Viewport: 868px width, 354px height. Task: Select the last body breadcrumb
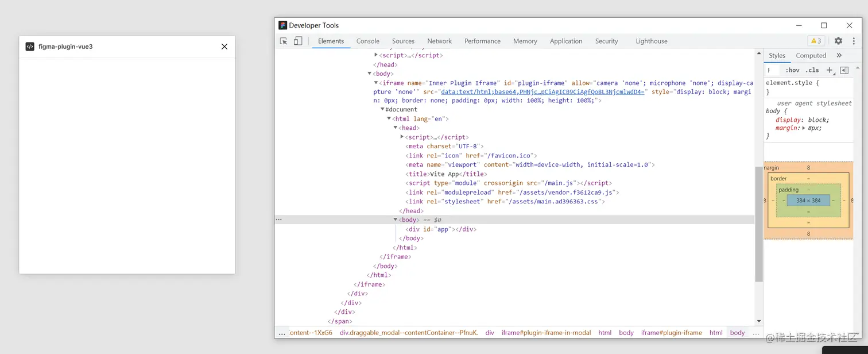737,332
